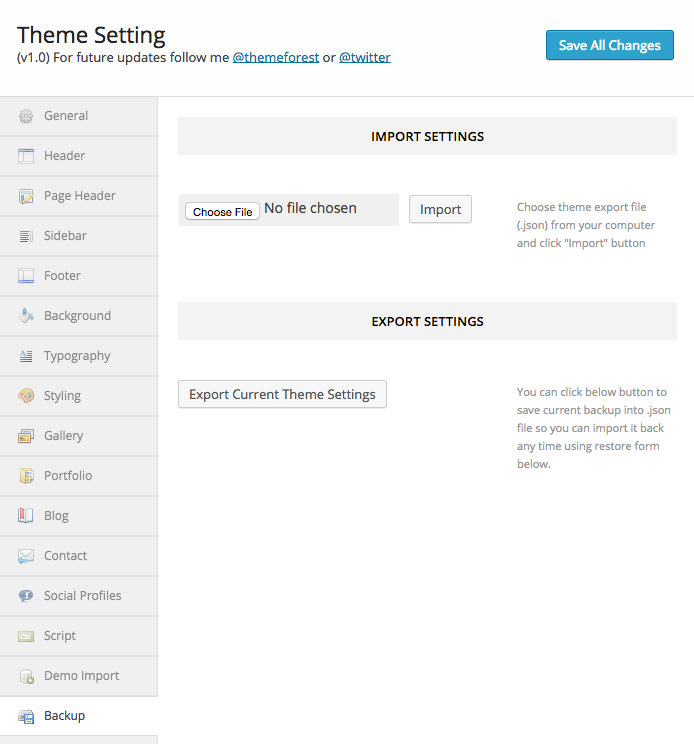The width and height of the screenshot is (694, 744).
Task: Click Choose File to pick a JSON
Action: coord(222,211)
